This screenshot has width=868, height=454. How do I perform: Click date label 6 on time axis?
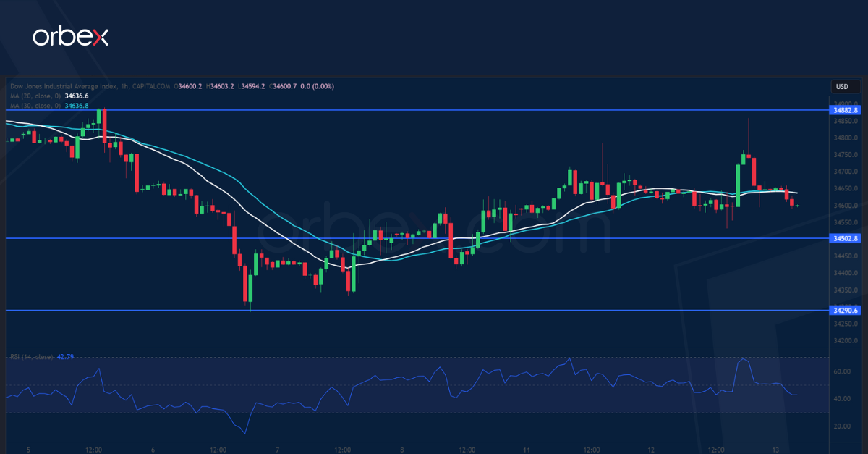(153, 449)
